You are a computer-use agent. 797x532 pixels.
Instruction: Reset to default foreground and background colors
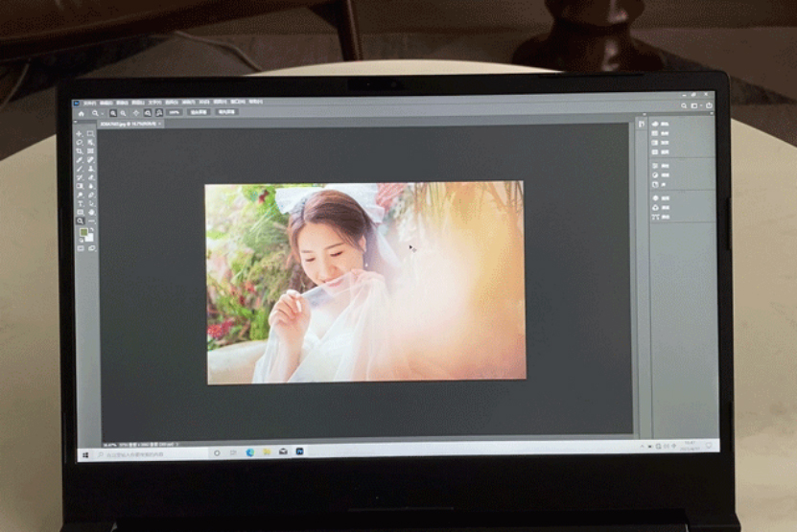point(82,241)
